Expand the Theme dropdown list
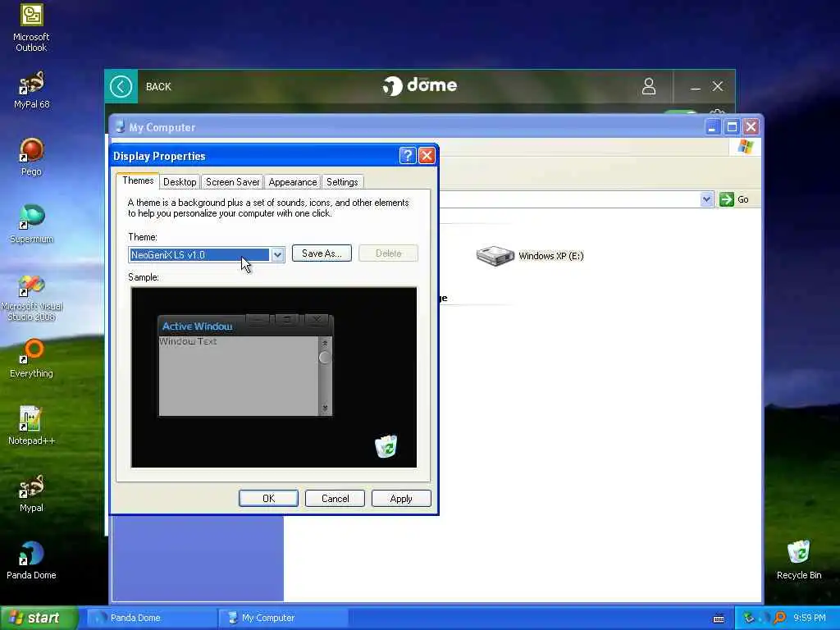 277,255
